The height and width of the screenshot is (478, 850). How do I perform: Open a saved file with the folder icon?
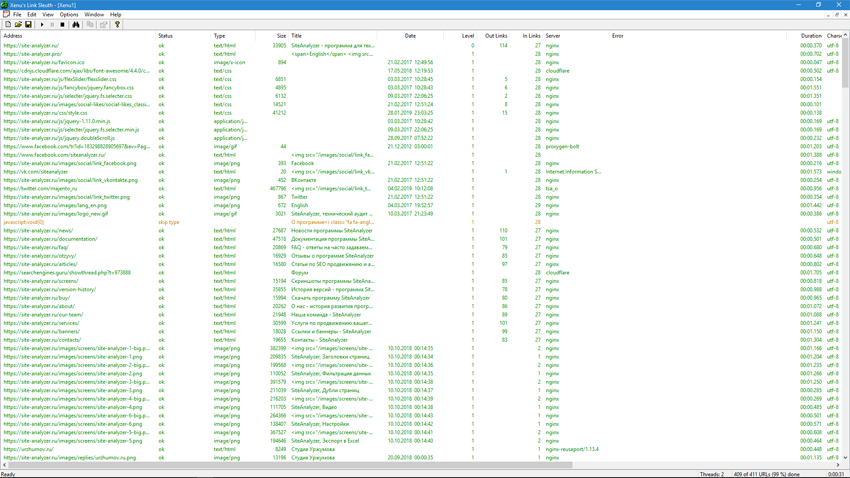[x=18, y=24]
